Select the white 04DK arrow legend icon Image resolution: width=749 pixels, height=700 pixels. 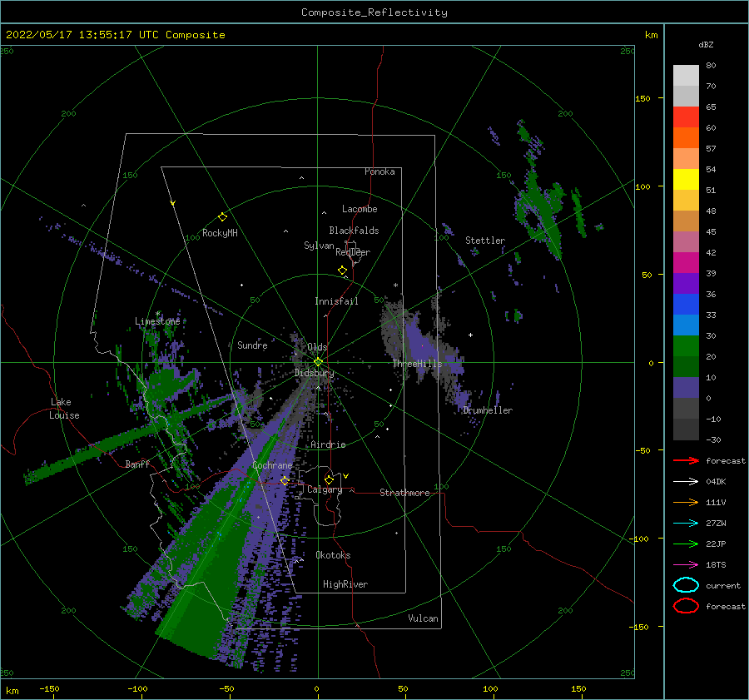pyautogui.click(x=686, y=482)
